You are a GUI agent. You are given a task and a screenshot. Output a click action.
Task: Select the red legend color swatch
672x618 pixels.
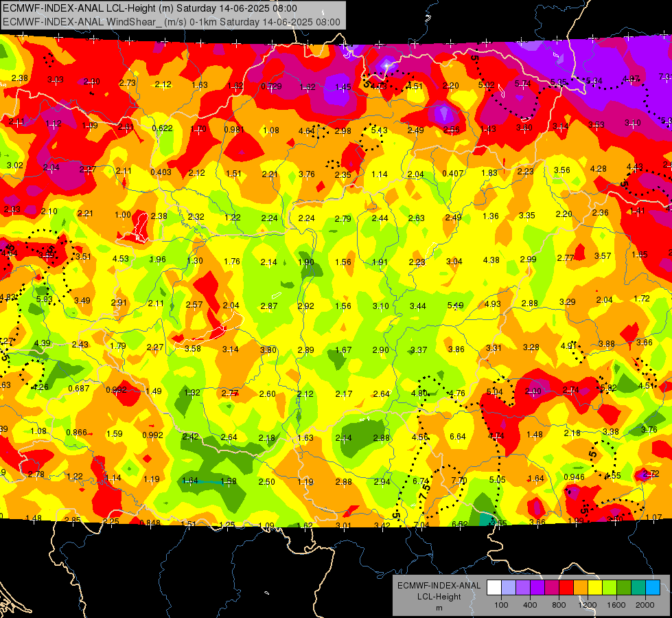click(566, 588)
